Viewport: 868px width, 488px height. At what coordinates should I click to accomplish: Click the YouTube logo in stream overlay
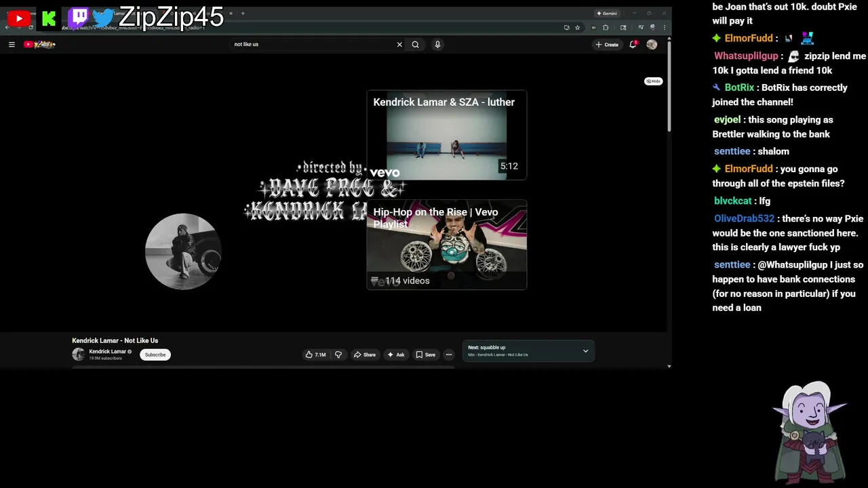point(18,19)
